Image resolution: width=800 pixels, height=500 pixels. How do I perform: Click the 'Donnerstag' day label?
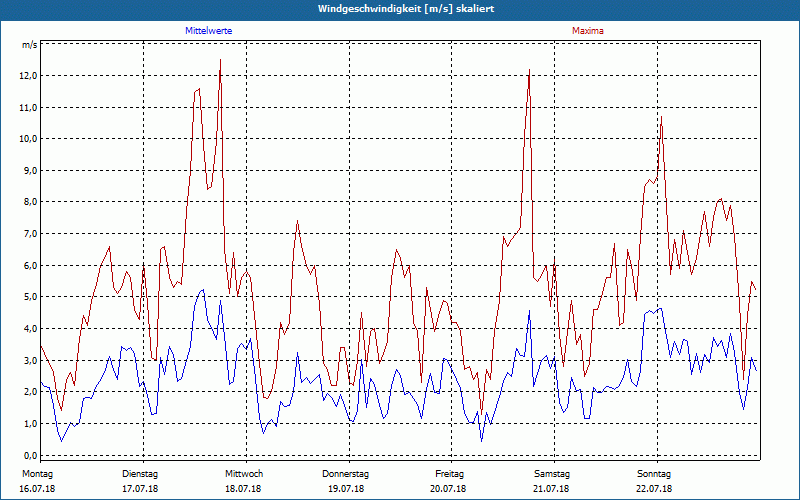pyautogui.click(x=345, y=474)
